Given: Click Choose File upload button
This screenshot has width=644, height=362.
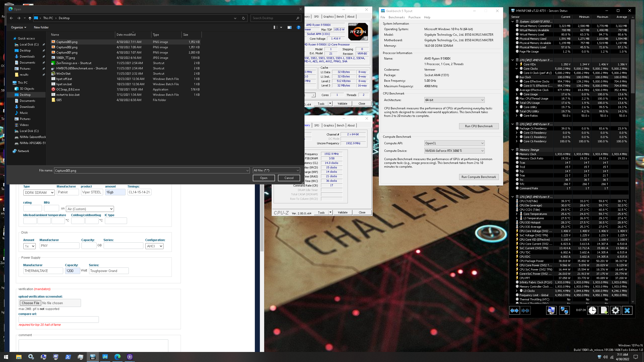Looking at the screenshot, I should tap(30, 303).
